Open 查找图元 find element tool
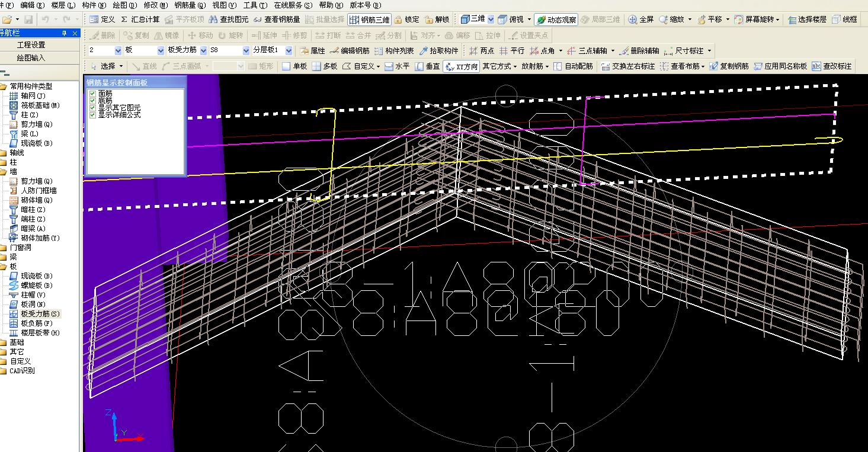Screen dimensions: 868x452 click(x=229, y=20)
